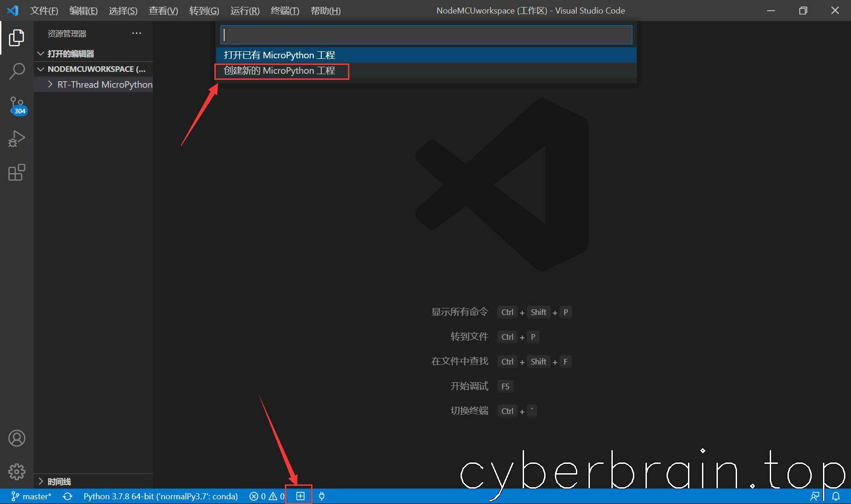Image resolution: width=851 pixels, height=504 pixels.
Task: Click the 资源管理器 panel title
Action: [x=67, y=34]
